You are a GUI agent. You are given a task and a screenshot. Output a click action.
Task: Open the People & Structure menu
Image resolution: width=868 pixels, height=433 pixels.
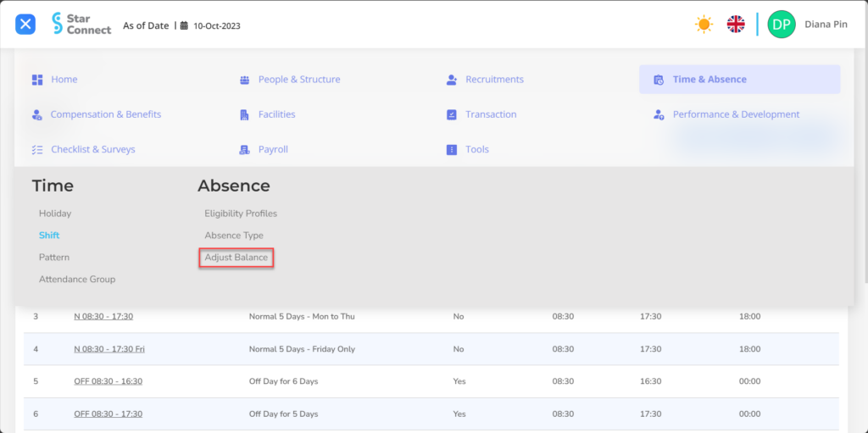pos(299,79)
